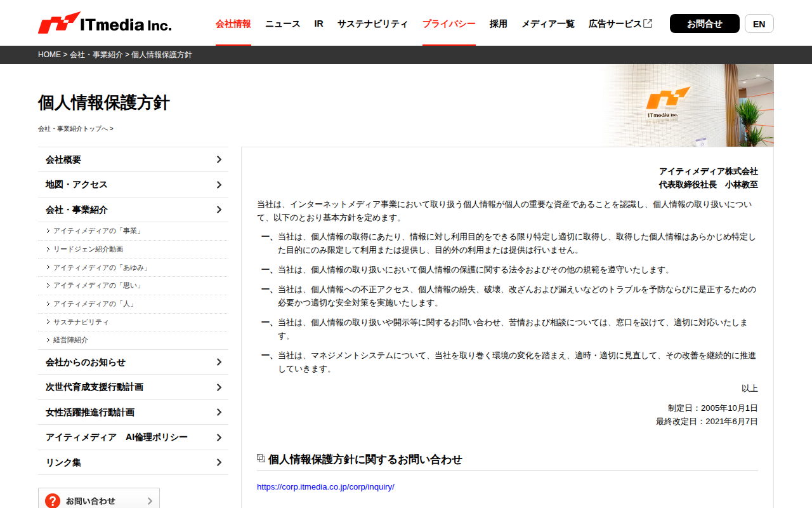This screenshot has width=812, height=508.
Task: Click the black お問合せ button
Action: pos(705,23)
